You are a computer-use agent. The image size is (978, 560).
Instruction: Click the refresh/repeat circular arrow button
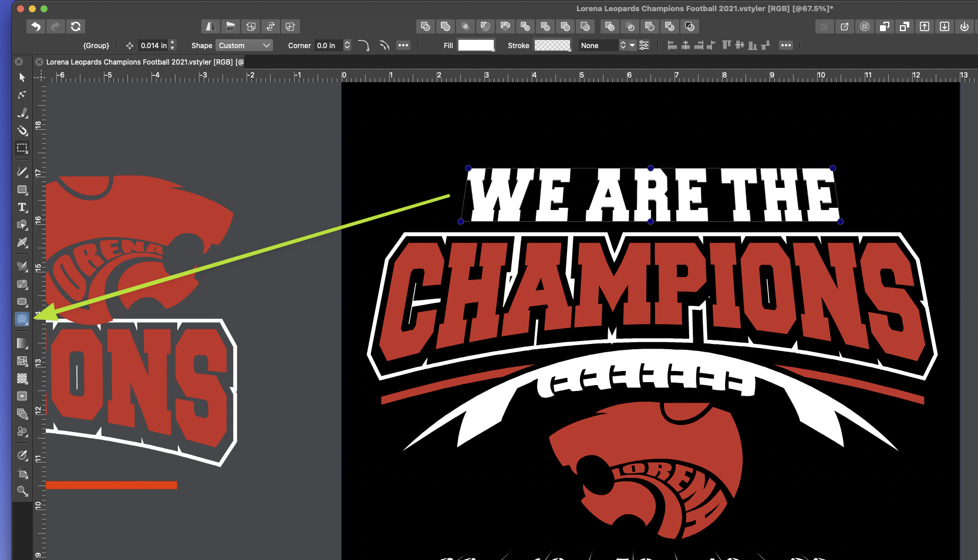(76, 26)
